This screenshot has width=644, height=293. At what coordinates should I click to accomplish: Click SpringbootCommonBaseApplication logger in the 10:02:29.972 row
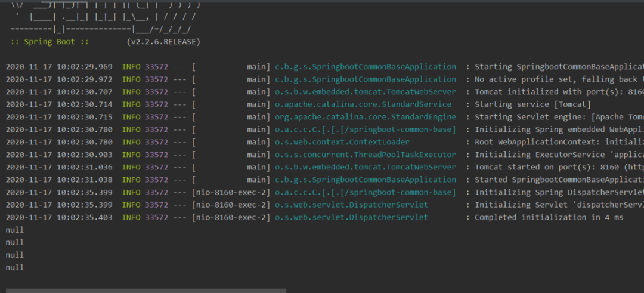tap(366, 79)
